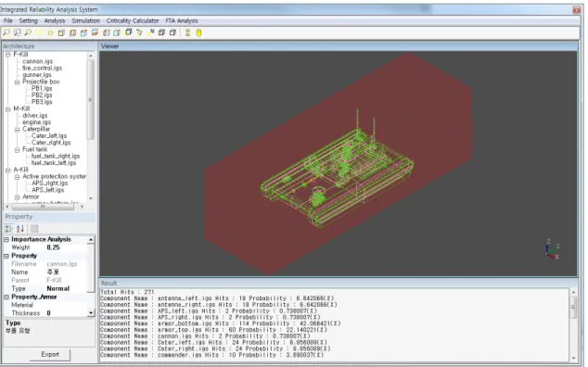Switch property grid to categorized view icon
Viewport: 588px width, 367px height.
click(9, 228)
